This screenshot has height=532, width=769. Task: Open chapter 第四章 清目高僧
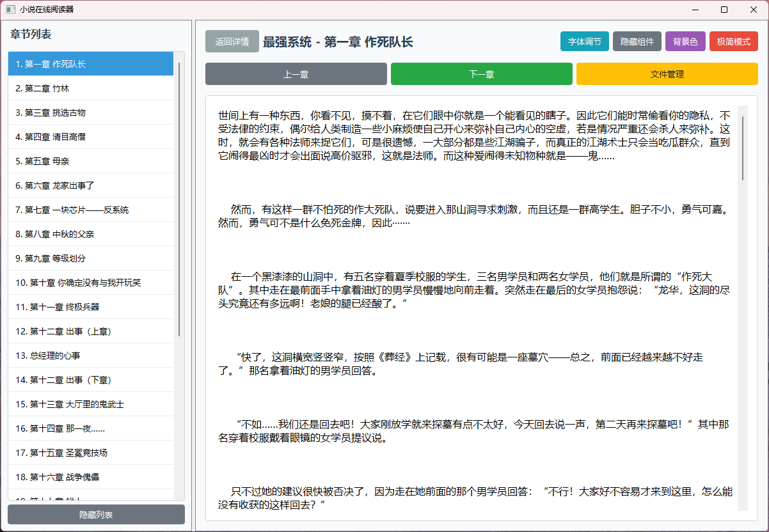click(90, 137)
